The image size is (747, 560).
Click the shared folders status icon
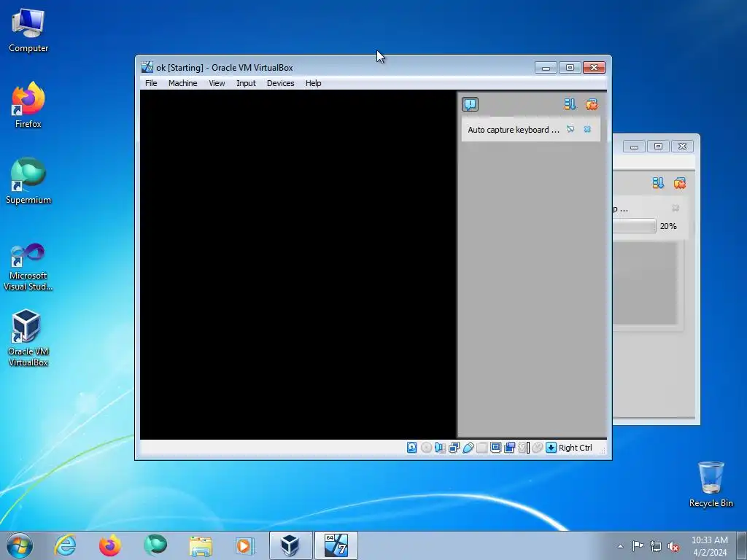(481, 448)
